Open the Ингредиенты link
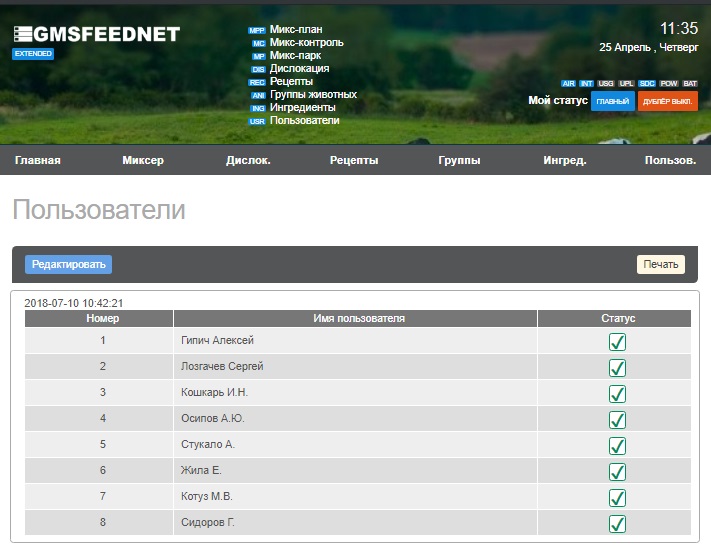The width and height of the screenshot is (711, 554). (302, 107)
